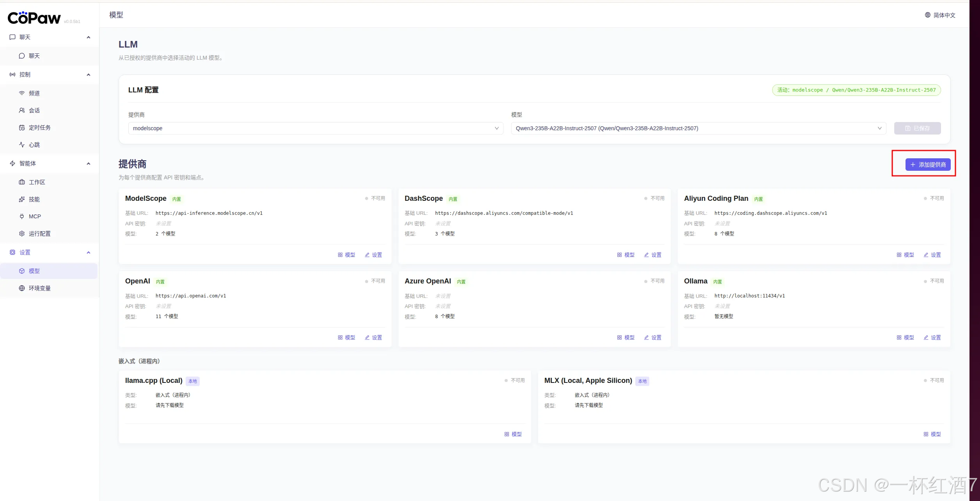Collapse the 设置 sidebar section
This screenshot has width=980, height=501.
coord(89,252)
